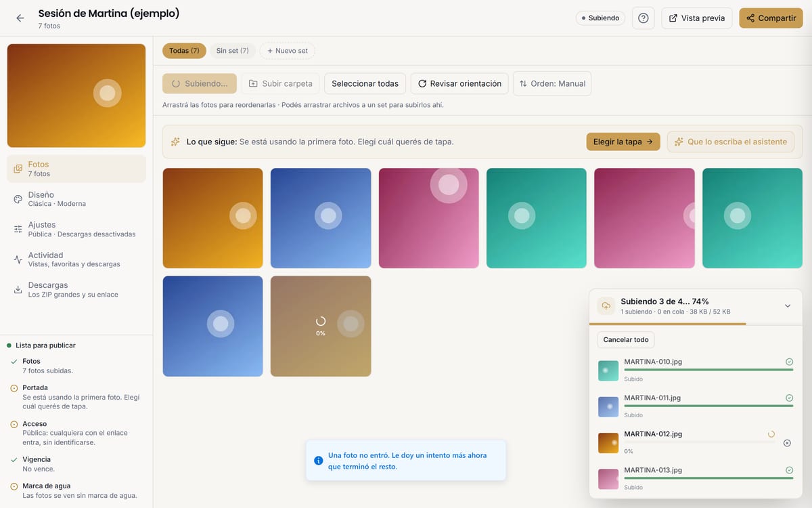Image resolution: width=812 pixels, height=508 pixels.
Task: Click Cancelar todo in the upload panel
Action: (x=626, y=339)
